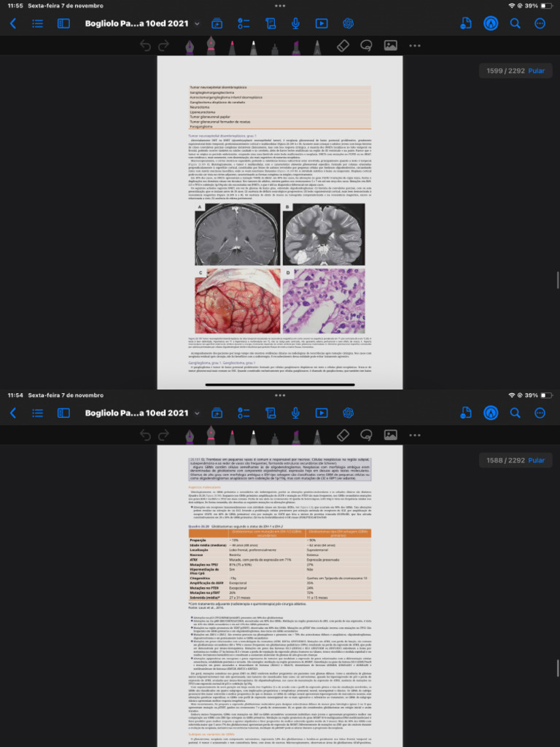Select the purple highlighter in page 1588 view

coord(296,437)
